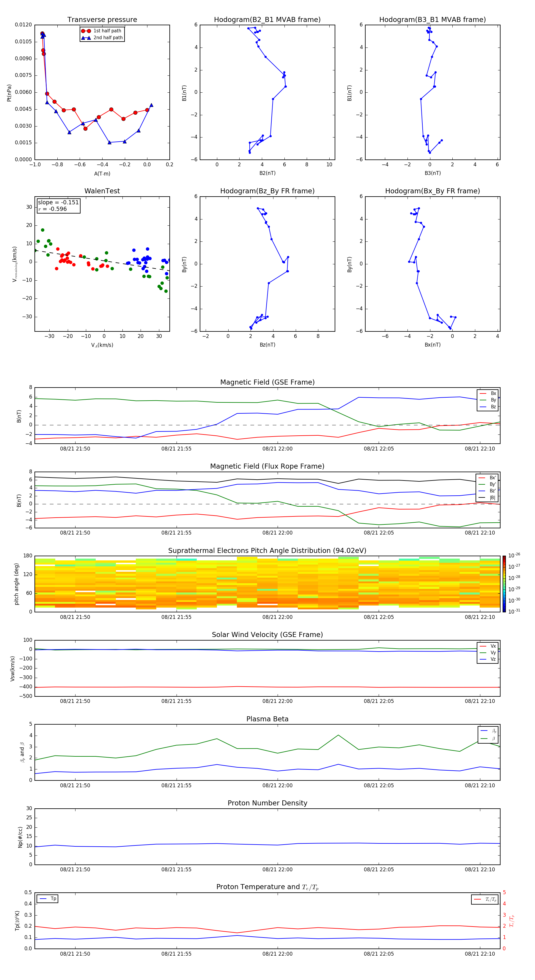The width and height of the screenshot is (535, 980).
Task: Click the 'Hodogram(Bz_By FR frame)' title
Action: click(x=267, y=191)
